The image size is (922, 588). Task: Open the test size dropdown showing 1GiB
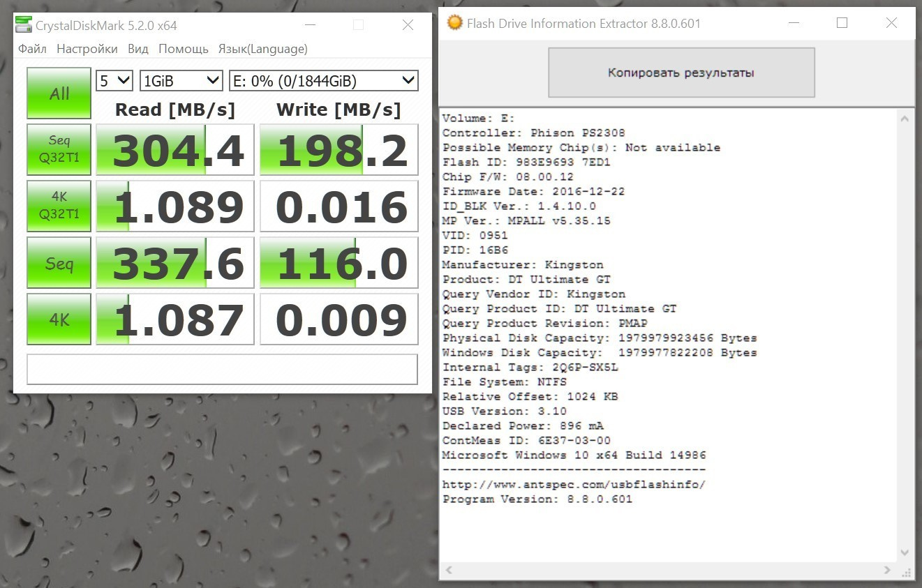(x=181, y=80)
